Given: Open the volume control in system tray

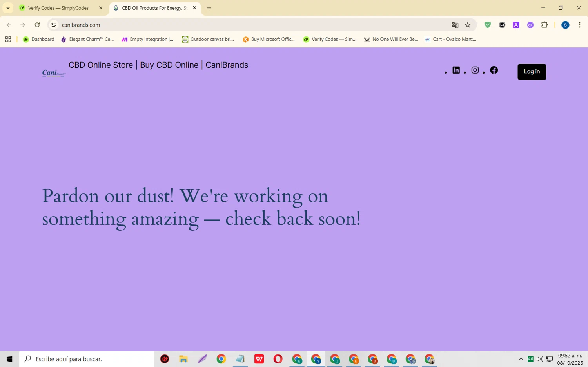Looking at the screenshot, I should [x=540, y=359].
